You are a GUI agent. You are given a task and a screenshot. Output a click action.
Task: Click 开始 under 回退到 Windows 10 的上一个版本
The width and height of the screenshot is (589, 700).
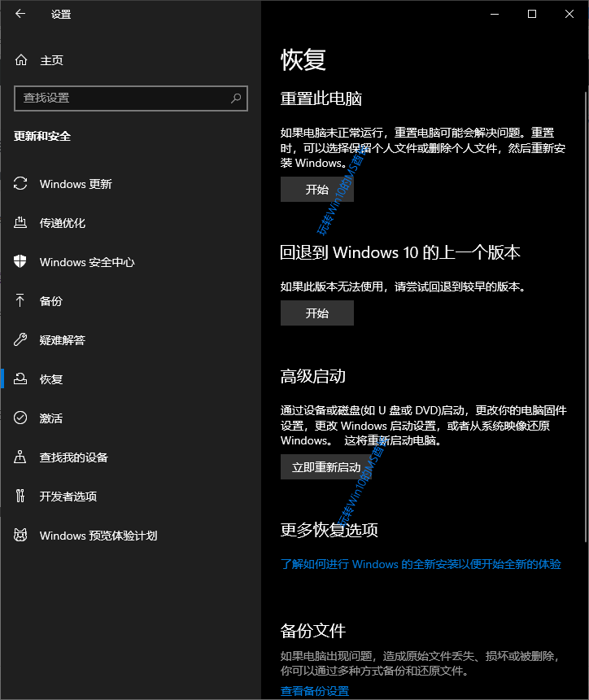[317, 313]
